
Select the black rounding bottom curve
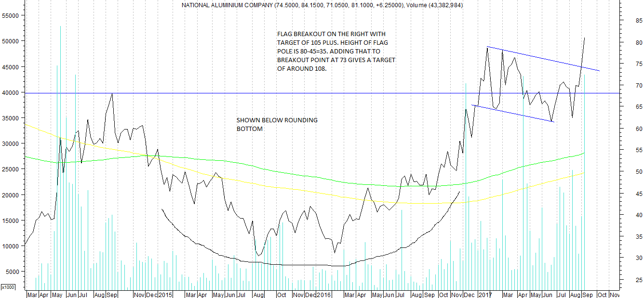tap(311, 265)
